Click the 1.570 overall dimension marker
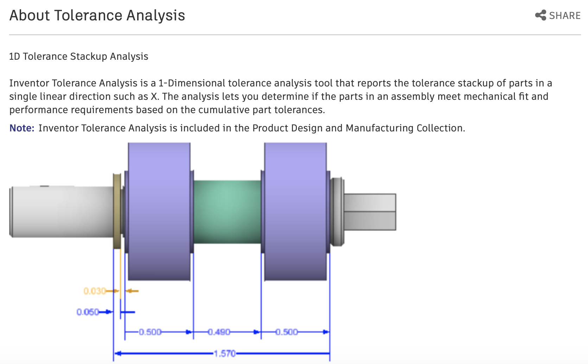 click(224, 354)
